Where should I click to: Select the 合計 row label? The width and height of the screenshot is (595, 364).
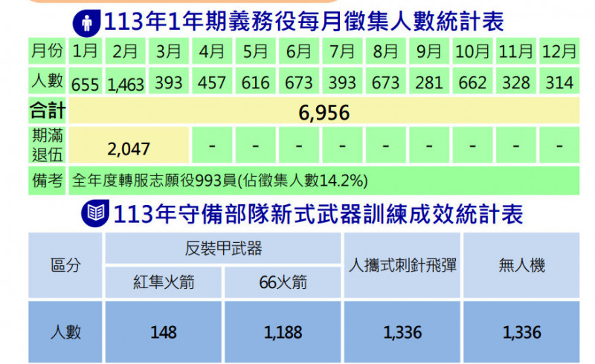[47, 112]
